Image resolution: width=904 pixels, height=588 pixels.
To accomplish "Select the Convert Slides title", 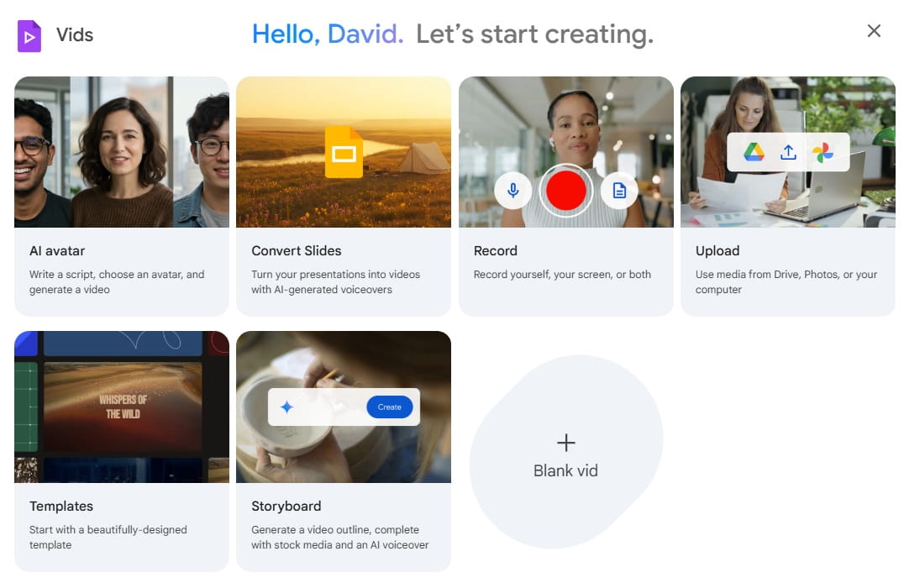I will [296, 250].
